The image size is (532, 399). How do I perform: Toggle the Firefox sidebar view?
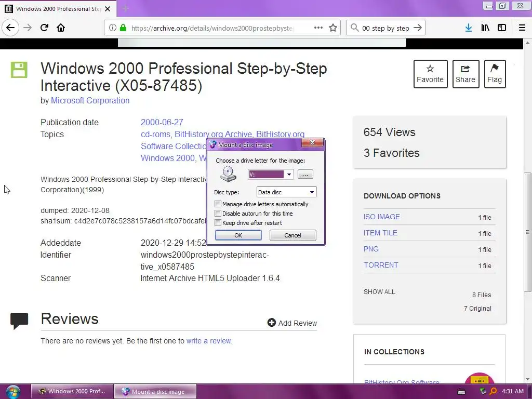[x=502, y=28]
